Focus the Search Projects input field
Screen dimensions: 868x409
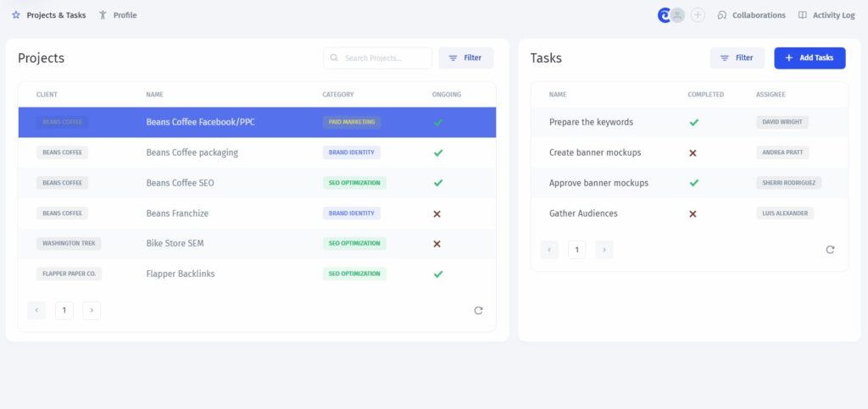(377, 58)
